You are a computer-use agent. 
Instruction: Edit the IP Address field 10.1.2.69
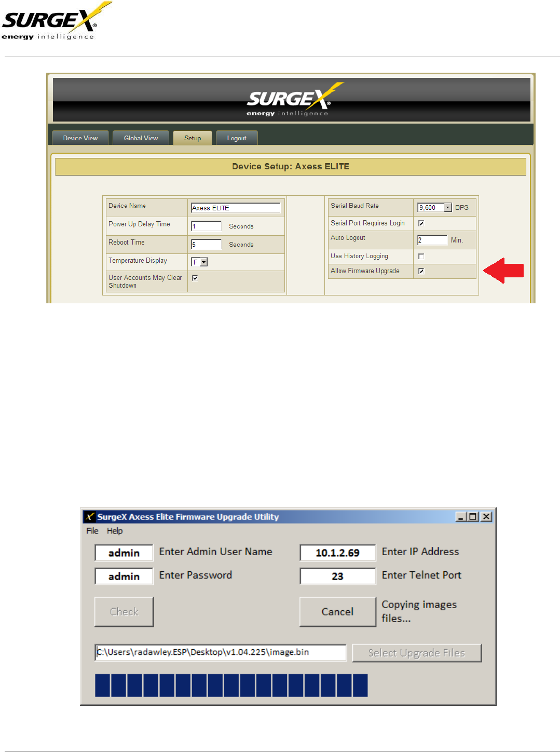click(x=337, y=553)
